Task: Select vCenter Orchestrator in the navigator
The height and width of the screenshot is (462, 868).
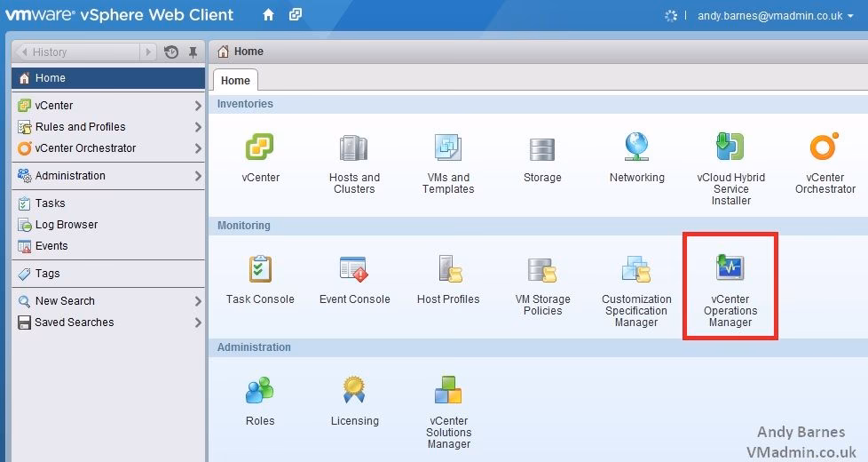Action: point(108,148)
